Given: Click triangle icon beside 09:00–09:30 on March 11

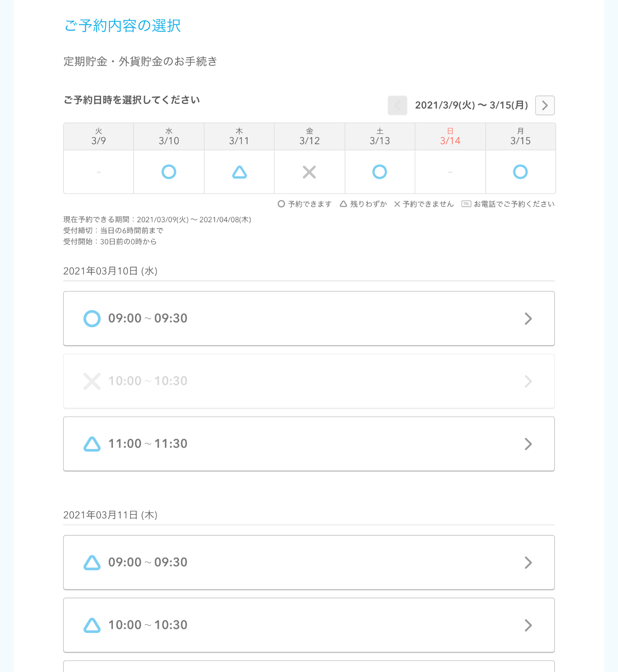Looking at the screenshot, I should point(92,563).
